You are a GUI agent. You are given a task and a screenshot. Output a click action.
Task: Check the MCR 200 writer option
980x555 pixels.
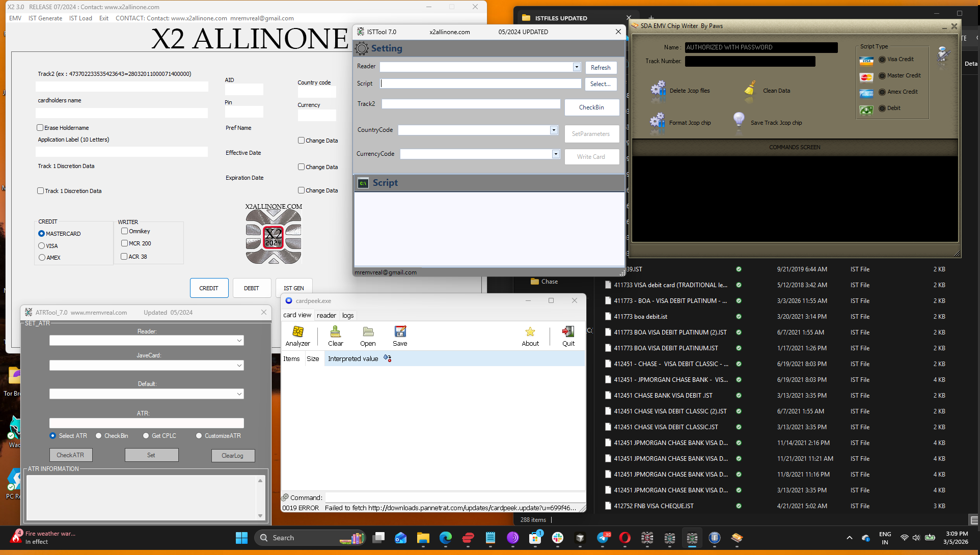click(124, 243)
